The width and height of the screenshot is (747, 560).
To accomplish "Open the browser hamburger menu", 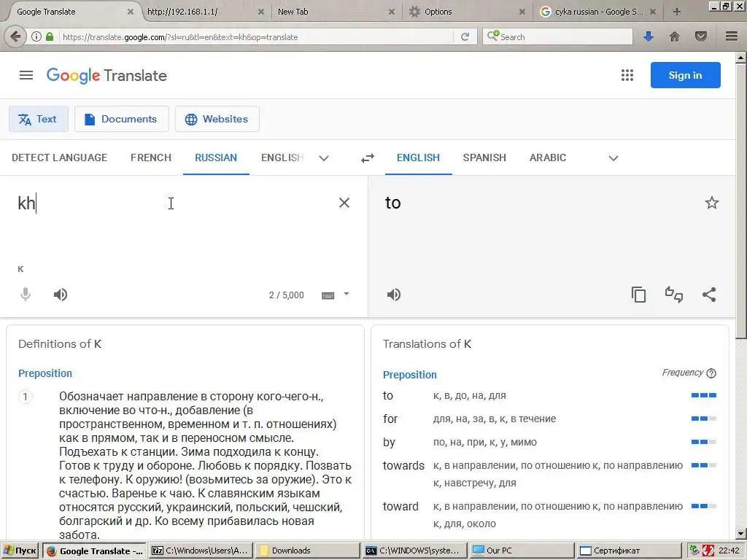I will coord(732,36).
